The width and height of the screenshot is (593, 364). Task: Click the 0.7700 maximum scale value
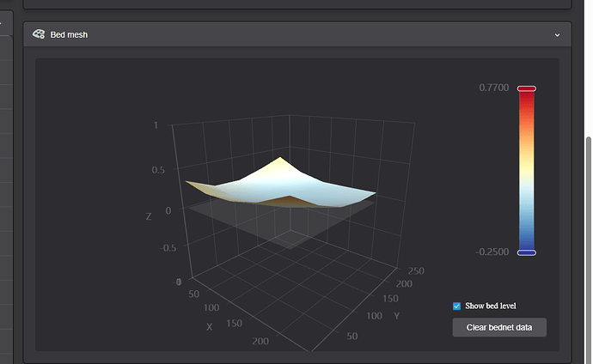point(493,88)
